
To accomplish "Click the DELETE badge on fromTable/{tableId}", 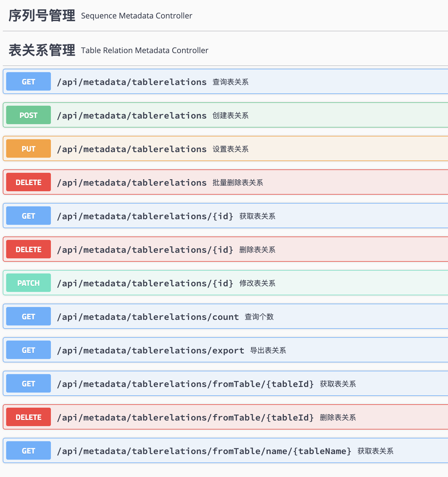I will pos(28,417).
